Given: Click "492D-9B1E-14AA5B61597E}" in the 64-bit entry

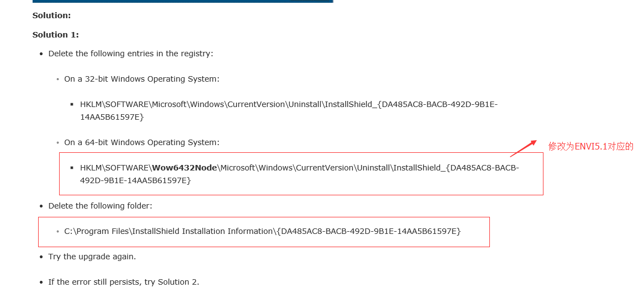Looking at the screenshot, I should point(135,180).
